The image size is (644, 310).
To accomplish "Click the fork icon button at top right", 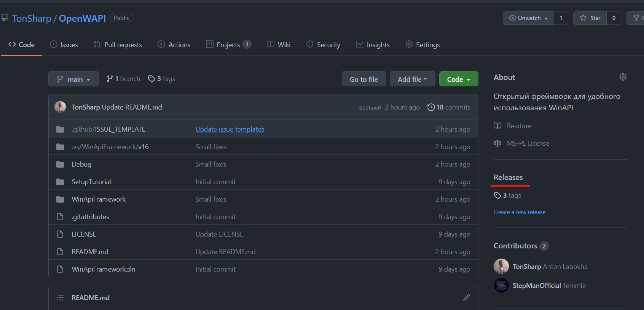I will (636, 18).
